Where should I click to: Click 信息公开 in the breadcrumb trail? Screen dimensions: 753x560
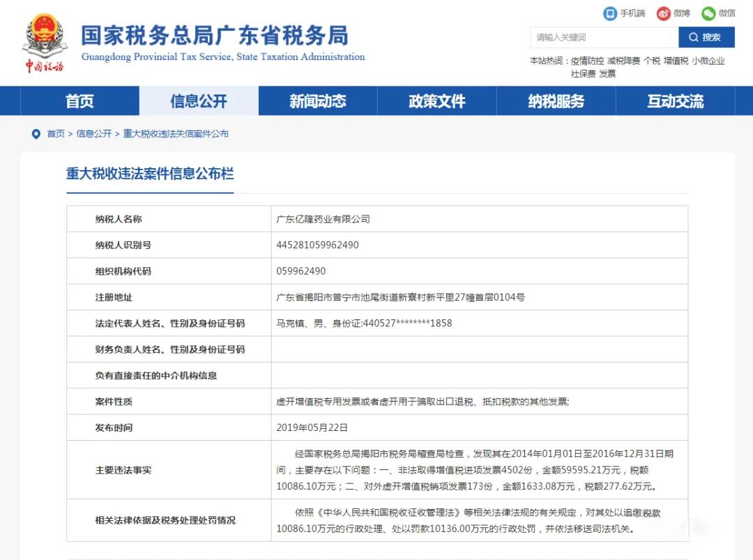pyautogui.click(x=94, y=134)
